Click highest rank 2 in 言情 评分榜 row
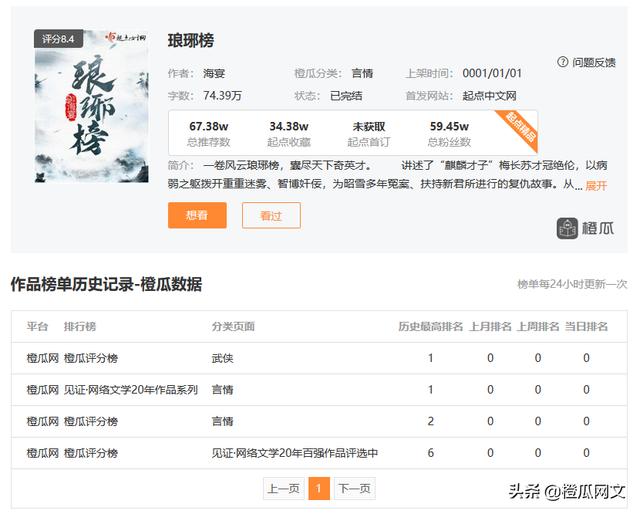 click(431, 421)
